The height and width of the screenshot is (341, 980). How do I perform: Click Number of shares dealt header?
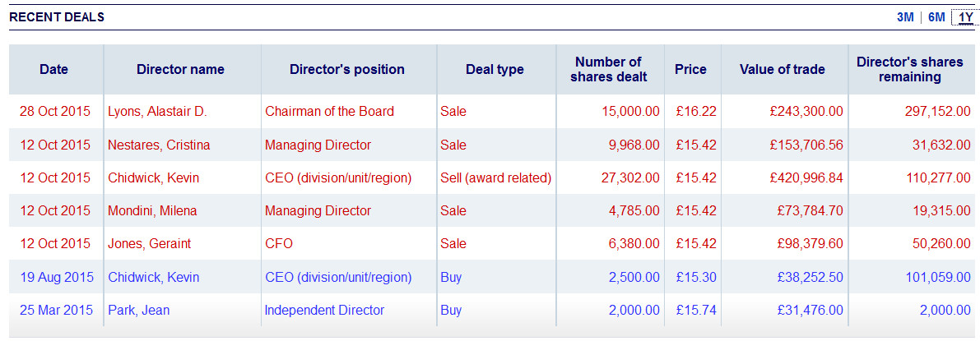point(608,70)
